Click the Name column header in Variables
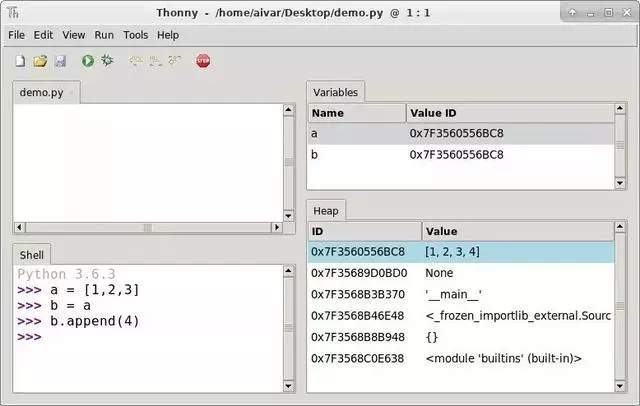This screenshot has height=406, width=640. [x=357, y=113]
